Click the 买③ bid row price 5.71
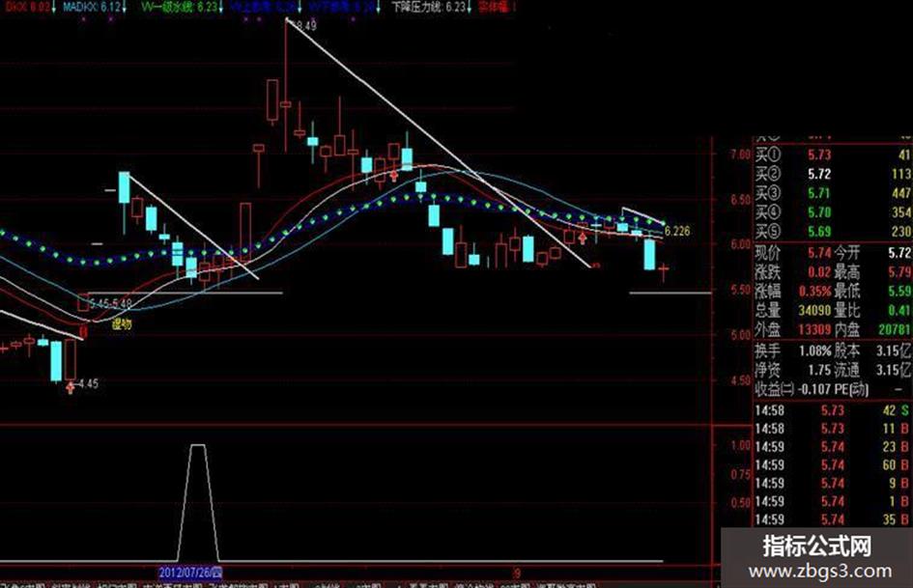 tap(819, 193)
